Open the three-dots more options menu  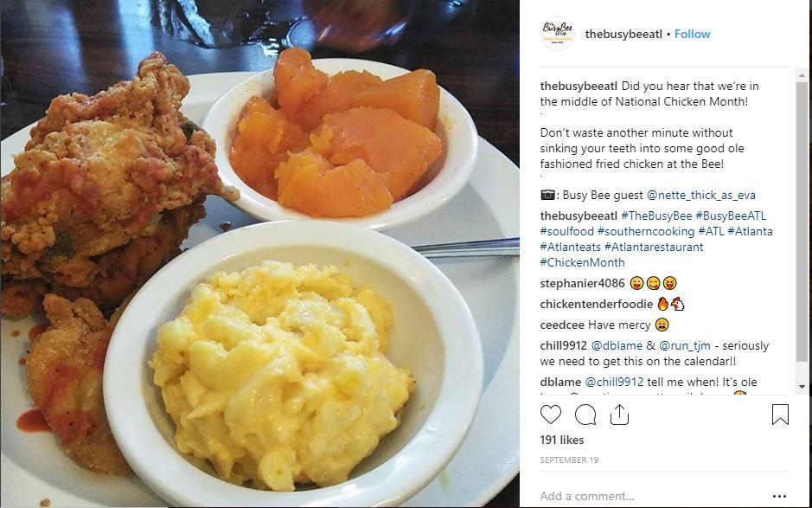(779, 496)
